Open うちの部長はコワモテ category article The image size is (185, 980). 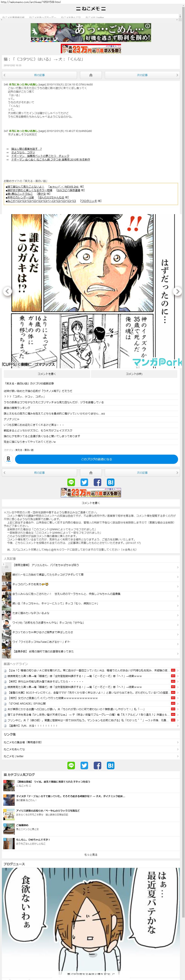tap(53, 402)
